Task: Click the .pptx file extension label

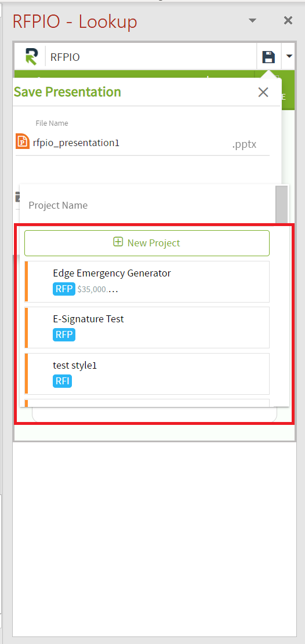Action: [x=244, y=144]
